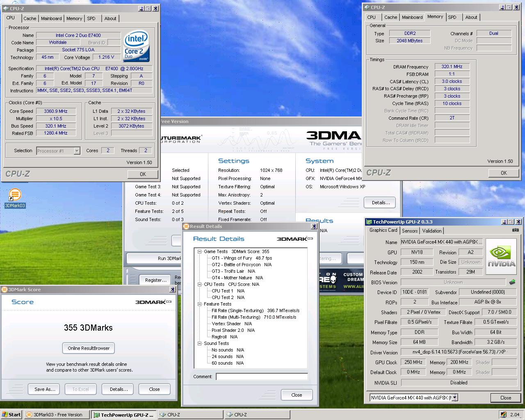The height and width of the screenshot is (420, 525).
Task: Click the GPU-Z title bar icon
Action: click(369, 222)
